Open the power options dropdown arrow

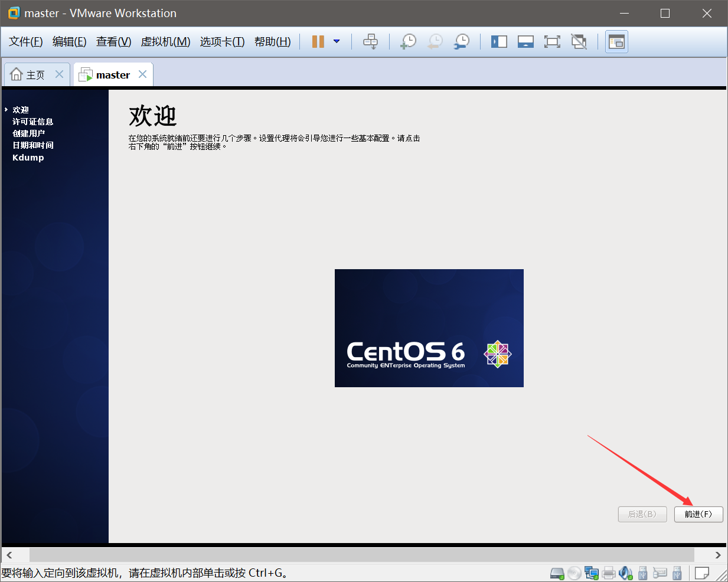(337, 41)
